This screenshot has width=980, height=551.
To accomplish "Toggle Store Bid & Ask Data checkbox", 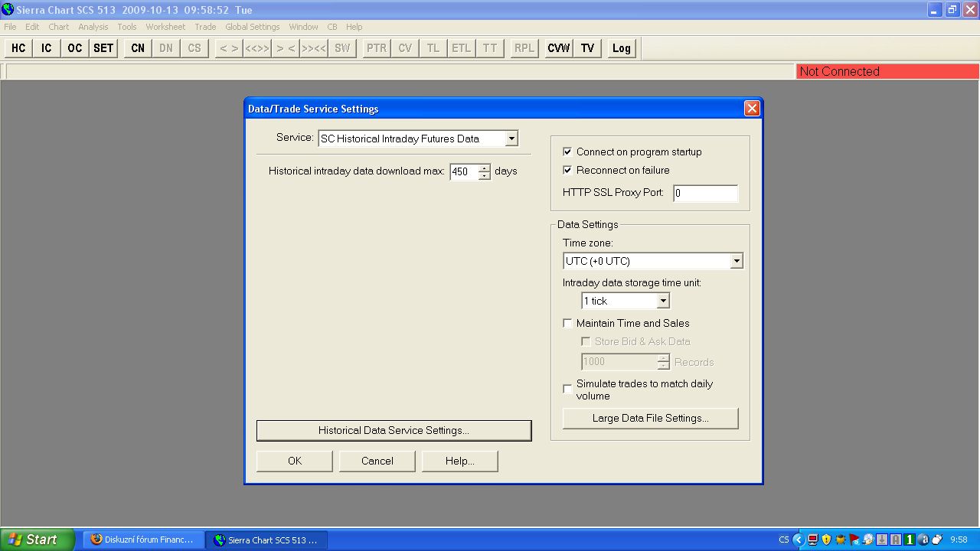I will point(586,341).
